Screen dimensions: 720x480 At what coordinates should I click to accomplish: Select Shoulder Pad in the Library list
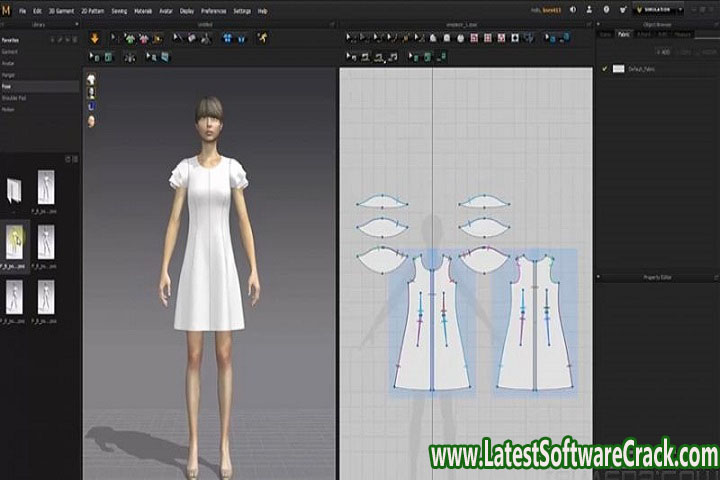click(x=14, y=98)
